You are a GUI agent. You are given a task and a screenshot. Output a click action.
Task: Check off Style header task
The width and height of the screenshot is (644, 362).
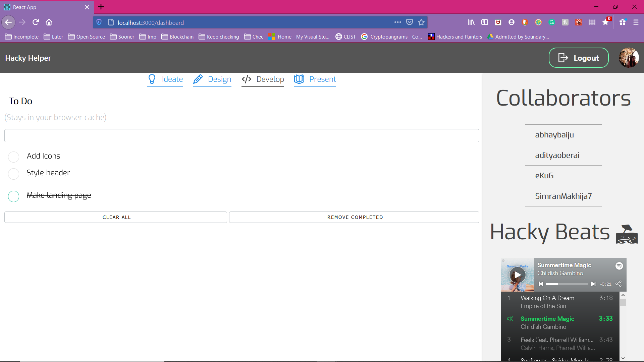pos(13,174)
